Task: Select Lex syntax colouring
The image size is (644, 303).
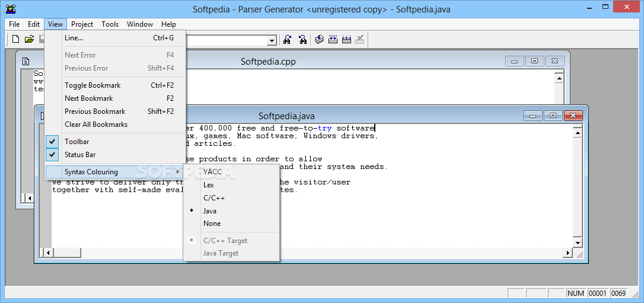Action: click(x=231, y=185)
